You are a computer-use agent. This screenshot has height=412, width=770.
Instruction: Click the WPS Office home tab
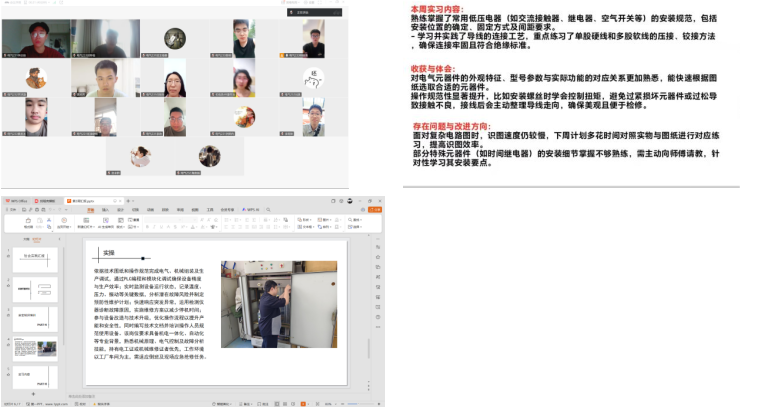(18, 201)
